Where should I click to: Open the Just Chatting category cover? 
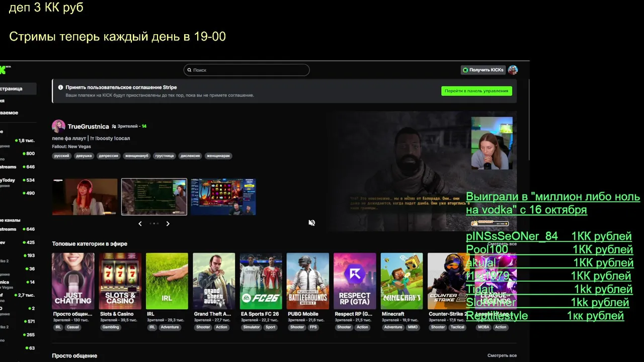(73, 281)
